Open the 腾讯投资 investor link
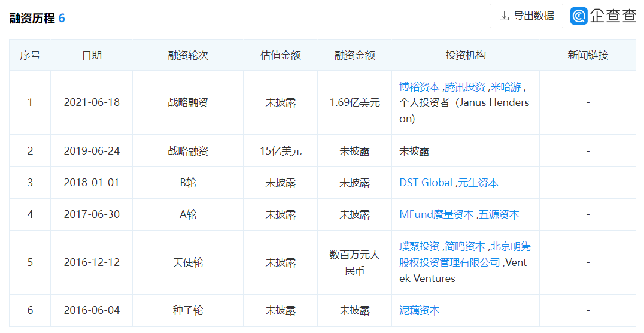The height and width of the screenshot is (333, 644). click(x=465, y=87)
